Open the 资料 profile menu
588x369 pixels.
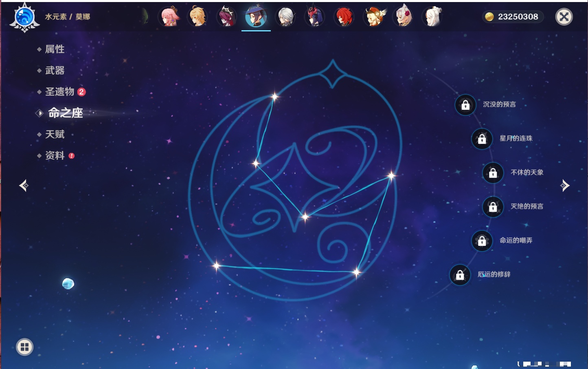[x=55, y=155]
